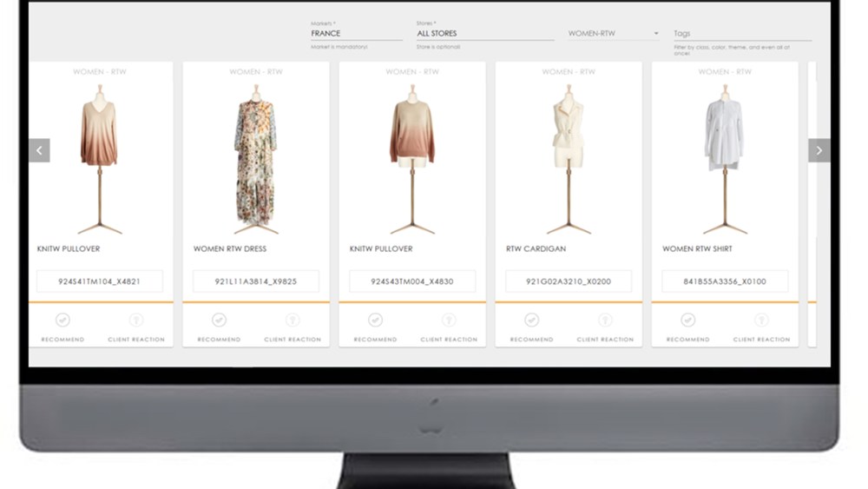Click the Markets field showing FRANCE

pyautogui.click(x=357, y=34)
